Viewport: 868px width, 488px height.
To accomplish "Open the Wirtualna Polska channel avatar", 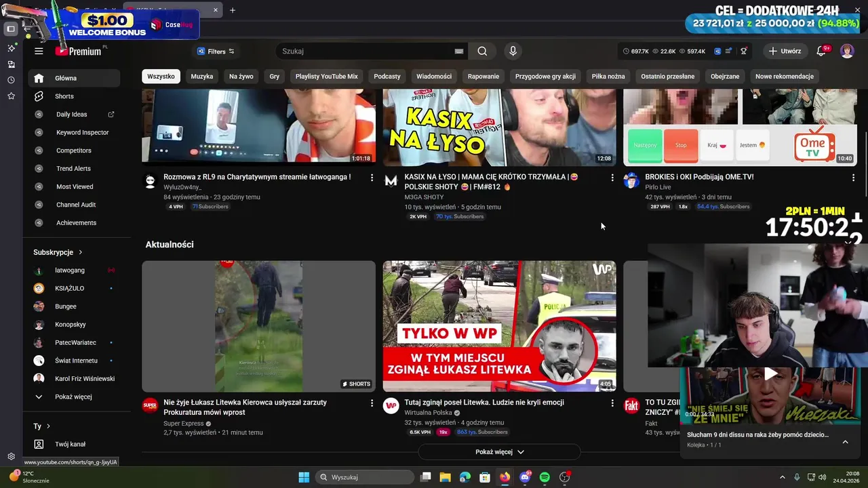I will click(391, 406).
